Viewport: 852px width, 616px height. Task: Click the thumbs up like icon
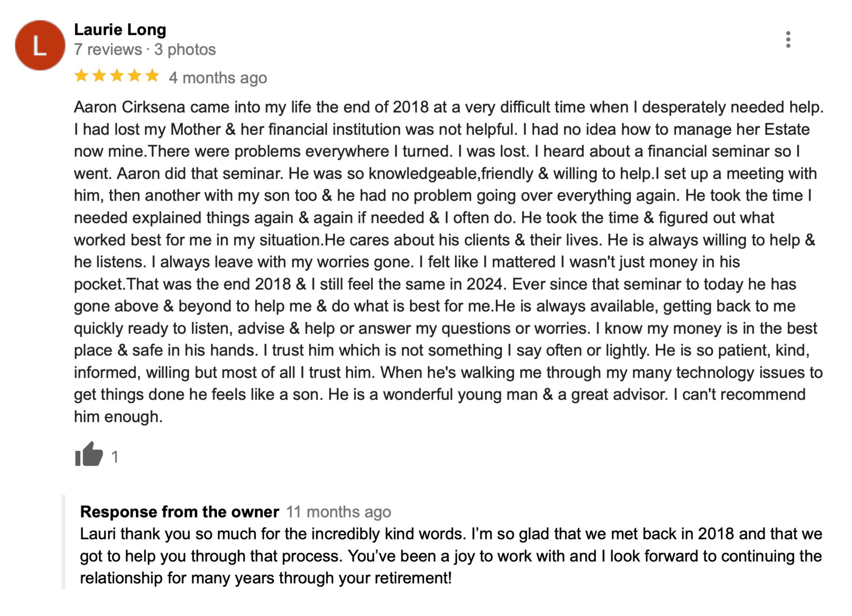(x=89, y=454)
